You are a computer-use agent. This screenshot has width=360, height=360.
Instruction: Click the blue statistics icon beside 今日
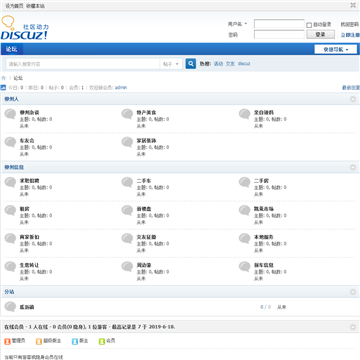point(3,88)
